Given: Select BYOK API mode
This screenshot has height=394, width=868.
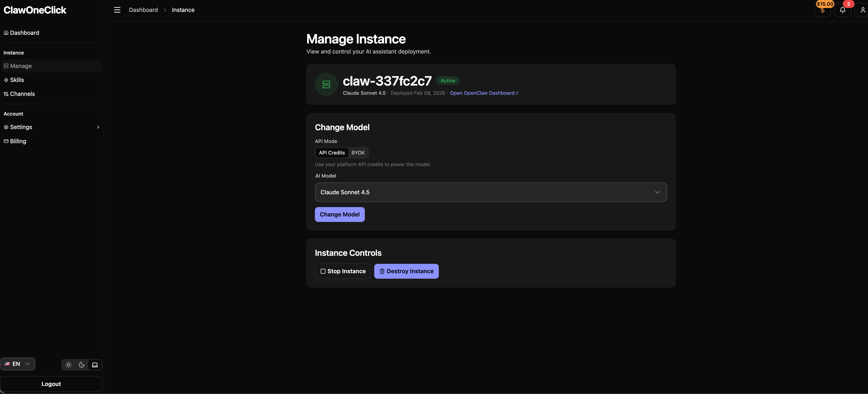Looking at the screenshot, I should point(358,153).
